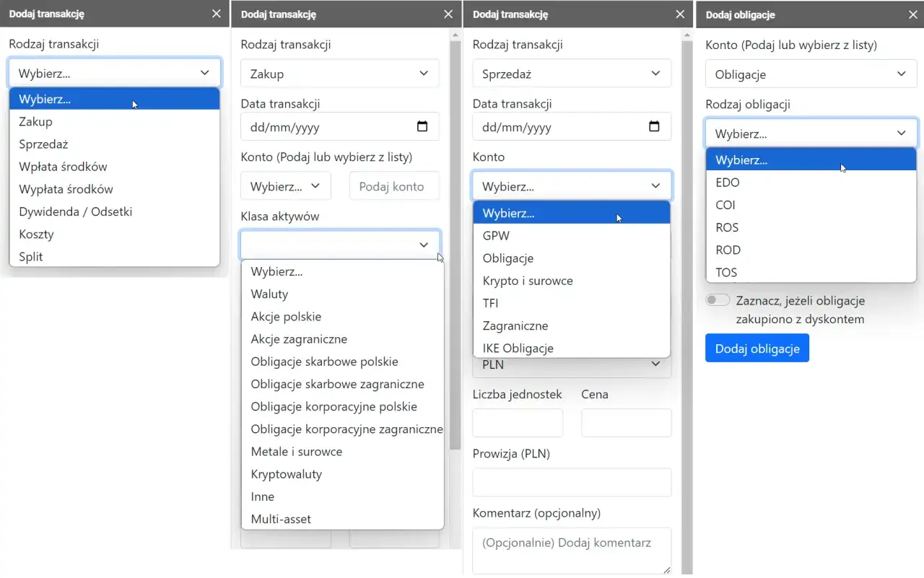Viewport: 924px width, 578px height.
Task: Select Dywidenda / Odsetki transaction type
Action: tap(76, 211)
